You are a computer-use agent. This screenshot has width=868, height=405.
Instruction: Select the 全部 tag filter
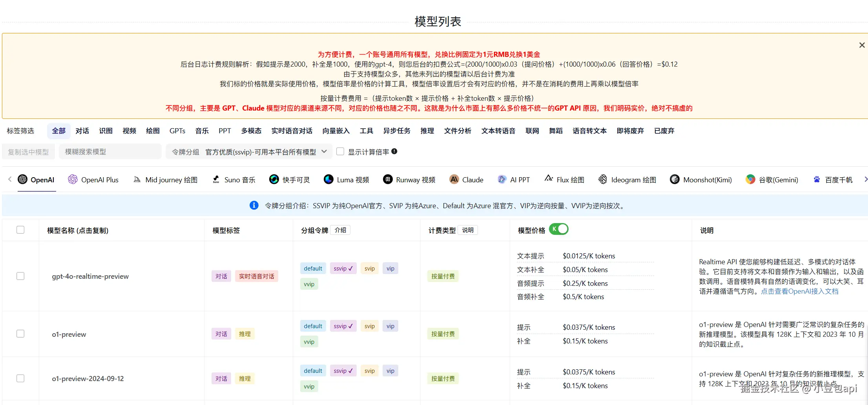pos(59,131)
